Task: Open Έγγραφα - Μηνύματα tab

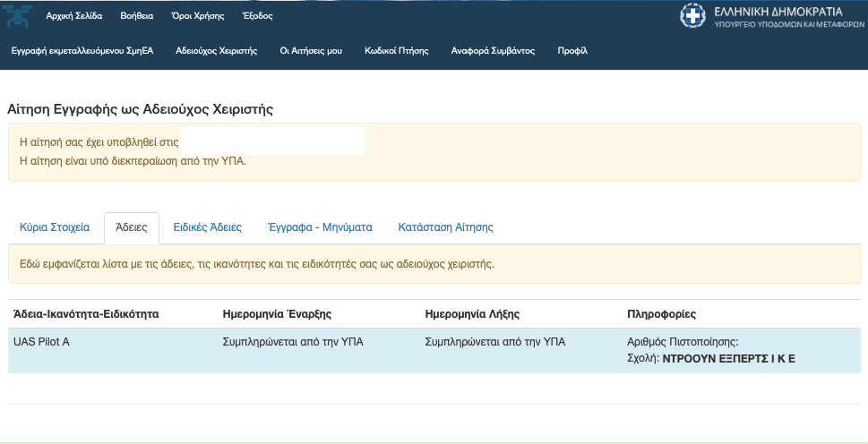Action: click(320, 227)
